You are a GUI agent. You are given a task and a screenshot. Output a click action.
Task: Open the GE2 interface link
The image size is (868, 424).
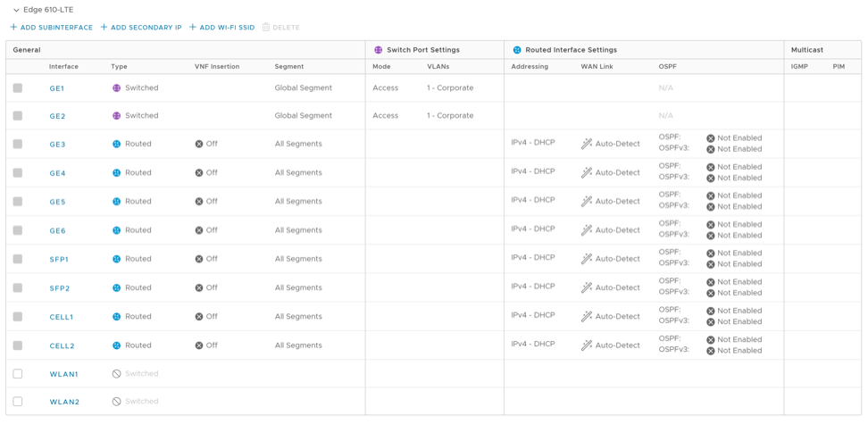(x=57, y=116)
